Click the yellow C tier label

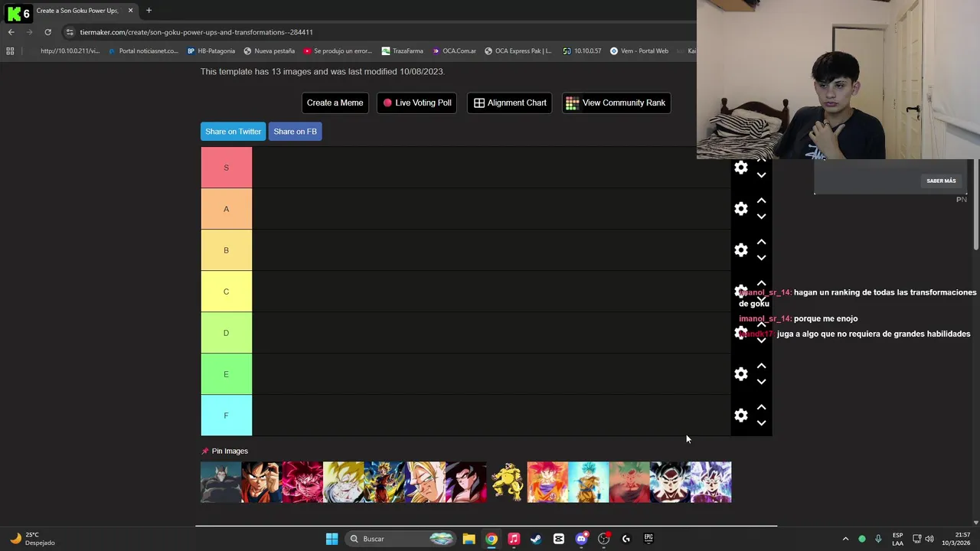pyautogui.click(x=226, y=292)
